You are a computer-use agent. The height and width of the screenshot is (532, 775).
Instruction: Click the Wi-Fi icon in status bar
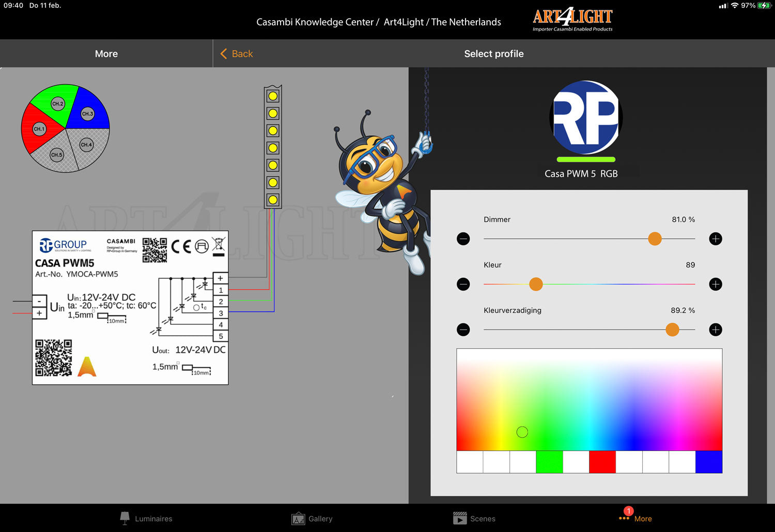pos(734,5)
